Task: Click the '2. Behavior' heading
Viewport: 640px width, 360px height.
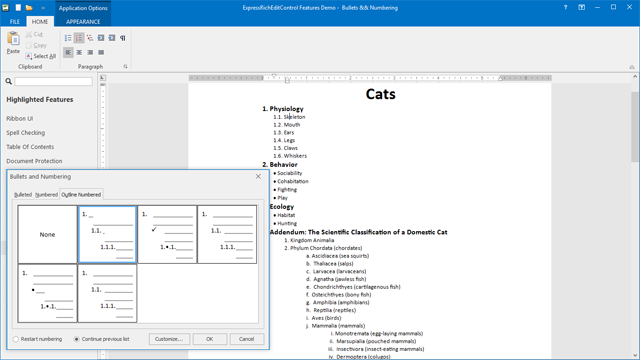Action: click(280, 164)
